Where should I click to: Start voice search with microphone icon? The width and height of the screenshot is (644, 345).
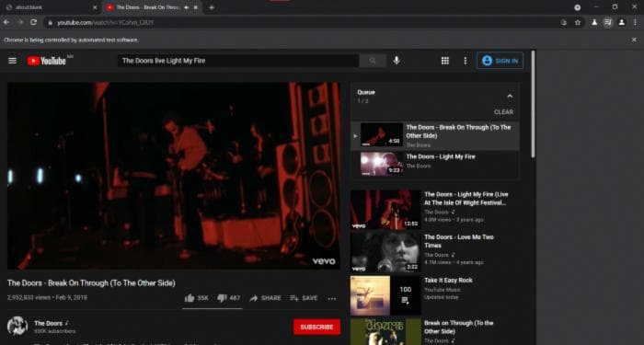point(397,61)
